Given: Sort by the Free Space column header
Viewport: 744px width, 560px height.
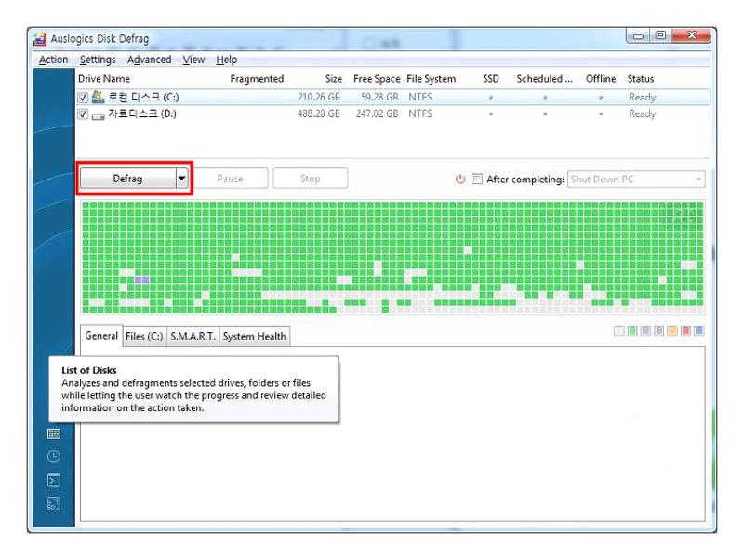Looking at the screenshot, I should pos(377,79).
